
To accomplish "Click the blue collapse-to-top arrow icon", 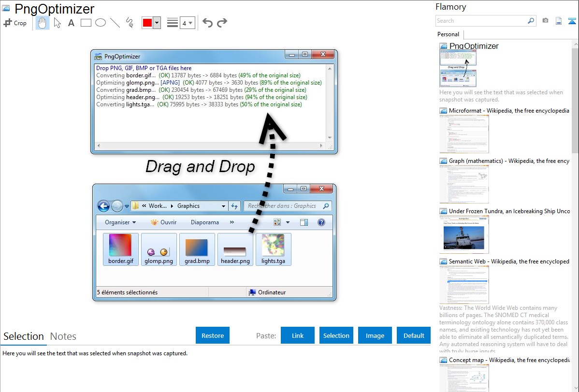I will click(x=572, y=21).
